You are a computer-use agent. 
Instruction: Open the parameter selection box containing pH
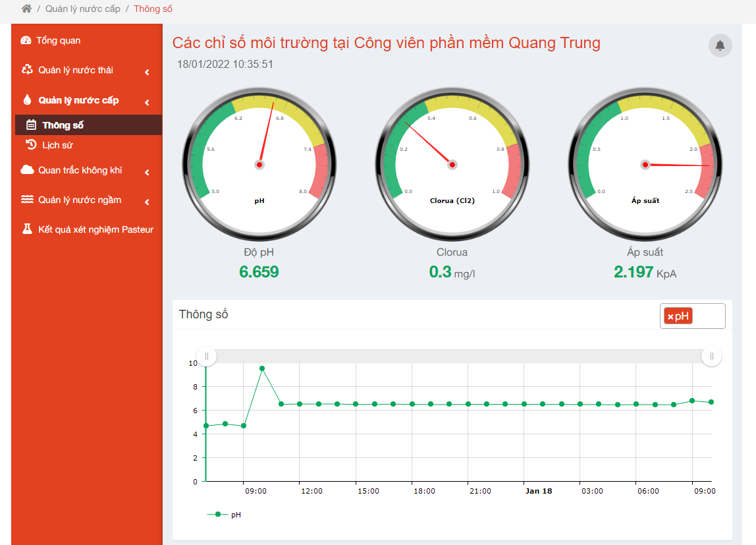[692, 316]
